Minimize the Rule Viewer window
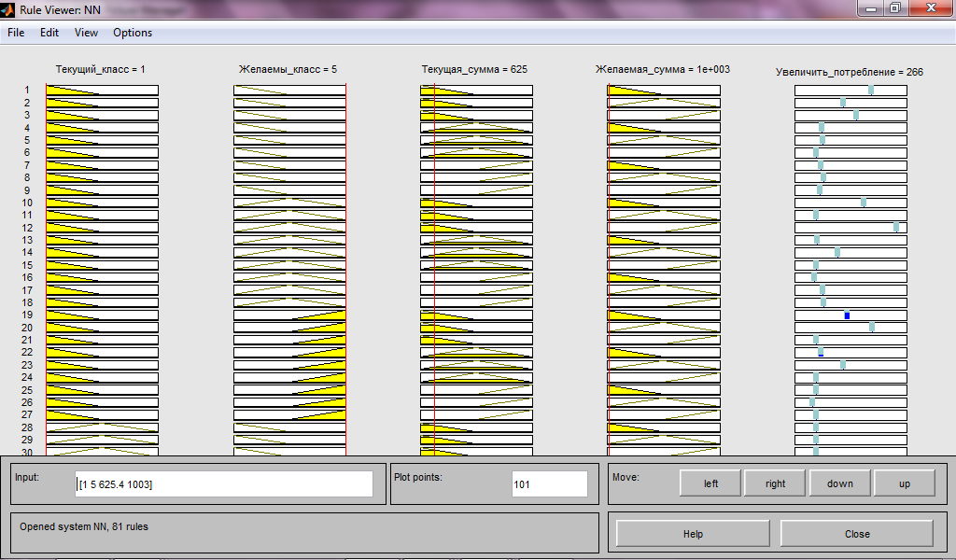The height and width of the screenshot is (560, 956). 871,8
